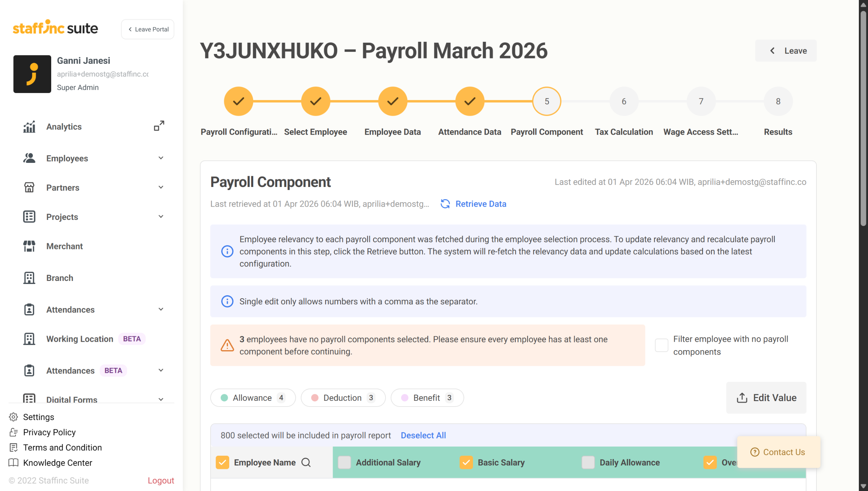Click the Branch building icon
Image resolution: width=868 pixels, height=491 pixels.
(x=29, y=278)
